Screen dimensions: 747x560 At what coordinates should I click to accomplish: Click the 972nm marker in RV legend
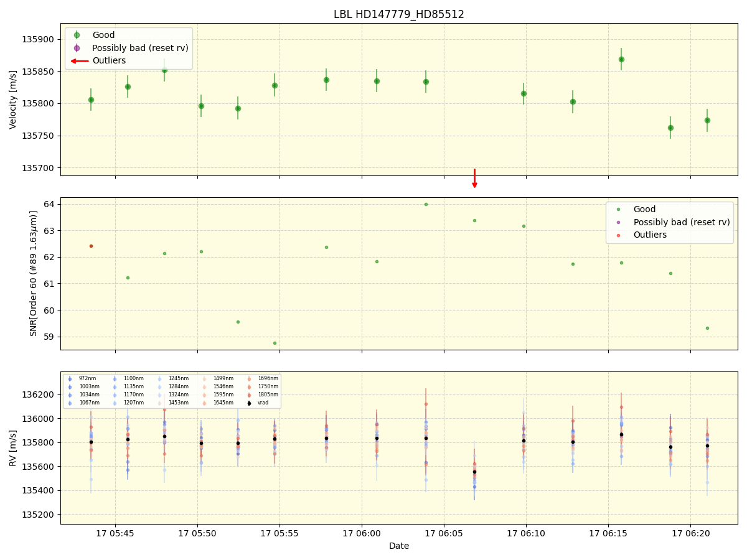click(x=70, y=378)
